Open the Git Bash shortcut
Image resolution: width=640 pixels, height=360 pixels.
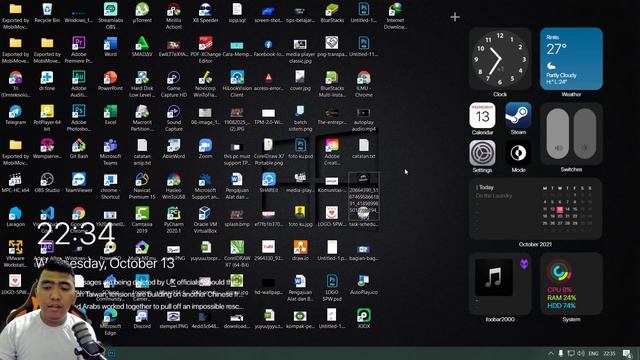click(x=78, y=148)
